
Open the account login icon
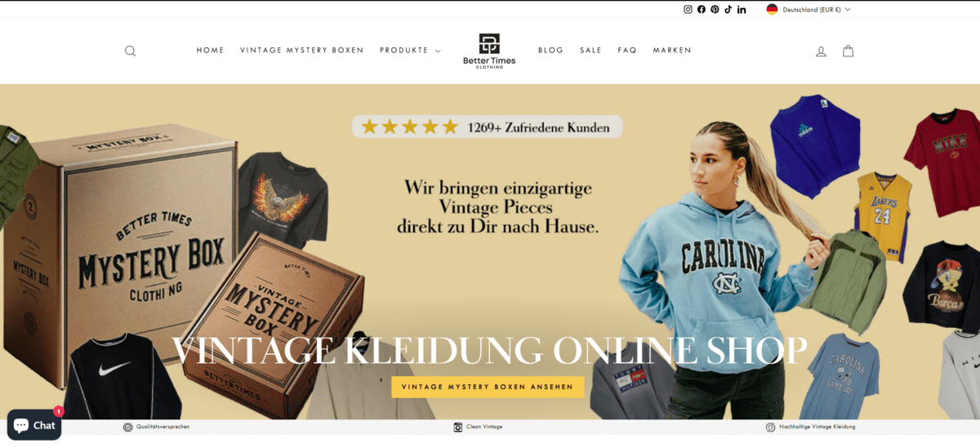822,51
